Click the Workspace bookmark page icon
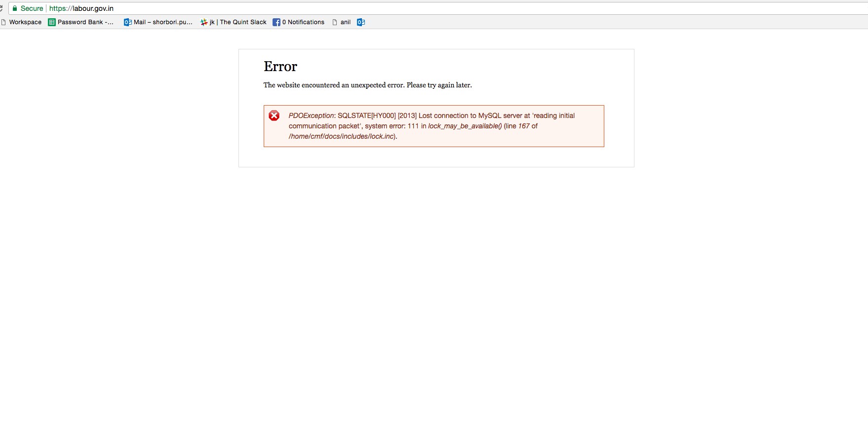The height and width of the screenshot is (429, 868). click(x=3, y=22)
